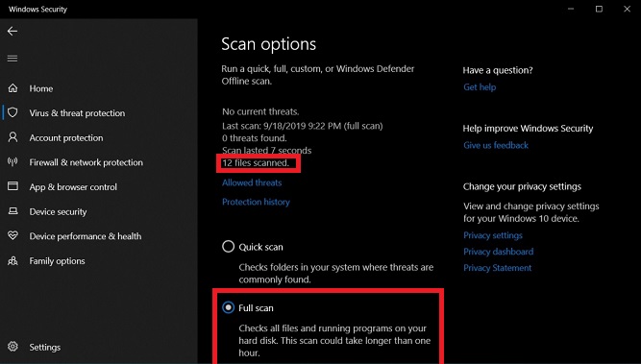The height and width of the screenshot is (364, 641).
Task: Open the Privacy dashboard link
Action: (499, 252)
